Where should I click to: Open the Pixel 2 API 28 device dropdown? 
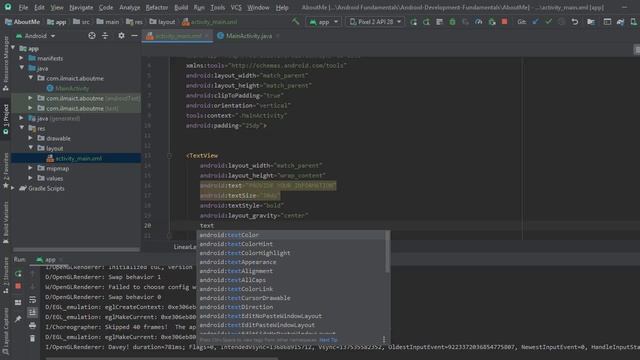click(x=375, y=22)
